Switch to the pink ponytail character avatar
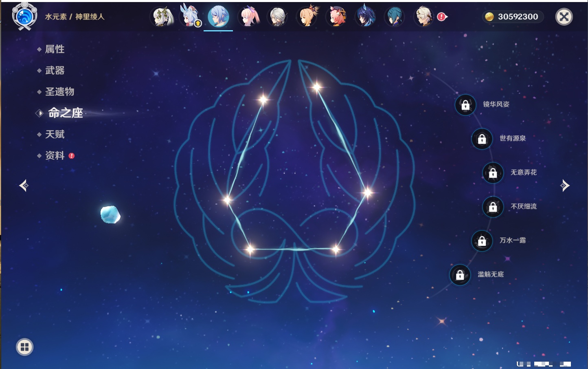This screenshot has height=369, width=588. (249, 17)
